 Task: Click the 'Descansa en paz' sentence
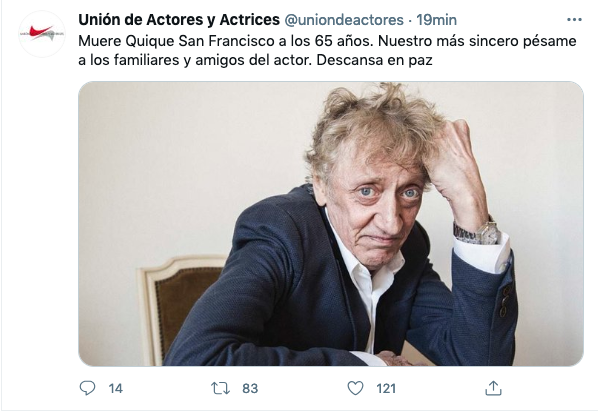[375, 60]
